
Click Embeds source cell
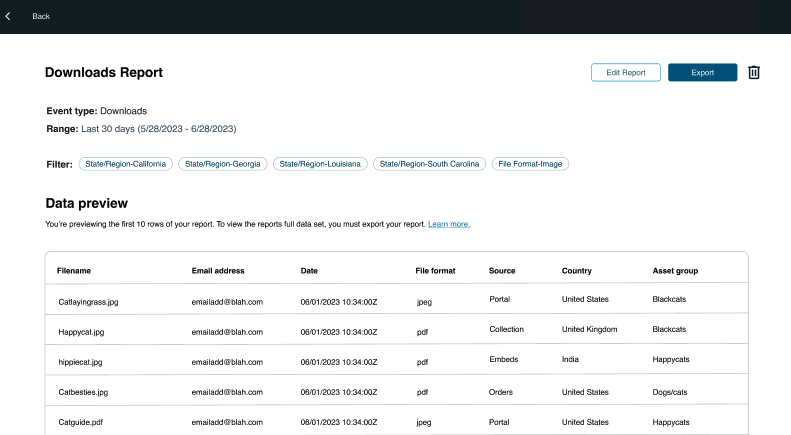point(503,359)
